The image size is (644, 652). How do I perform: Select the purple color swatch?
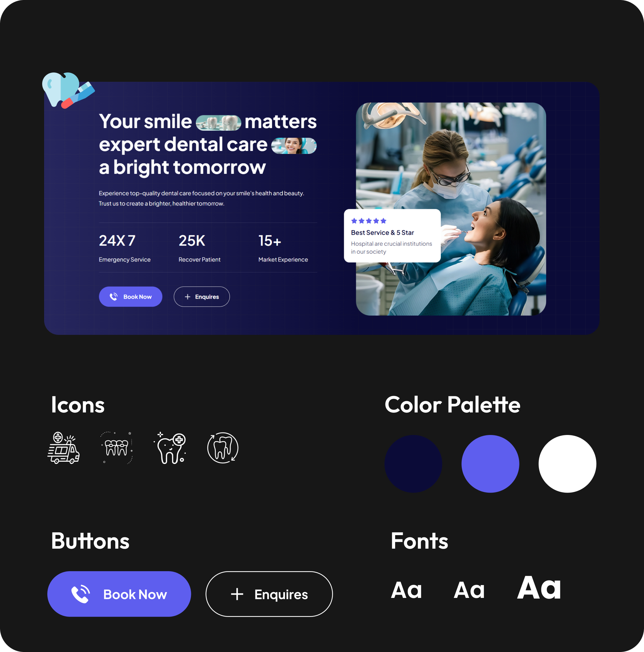(x=490, y=464)
